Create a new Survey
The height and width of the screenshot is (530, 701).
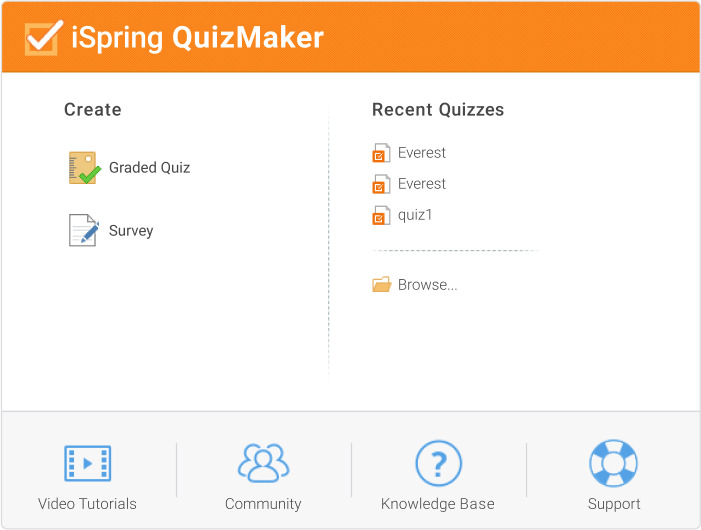[x=131, y=231]
